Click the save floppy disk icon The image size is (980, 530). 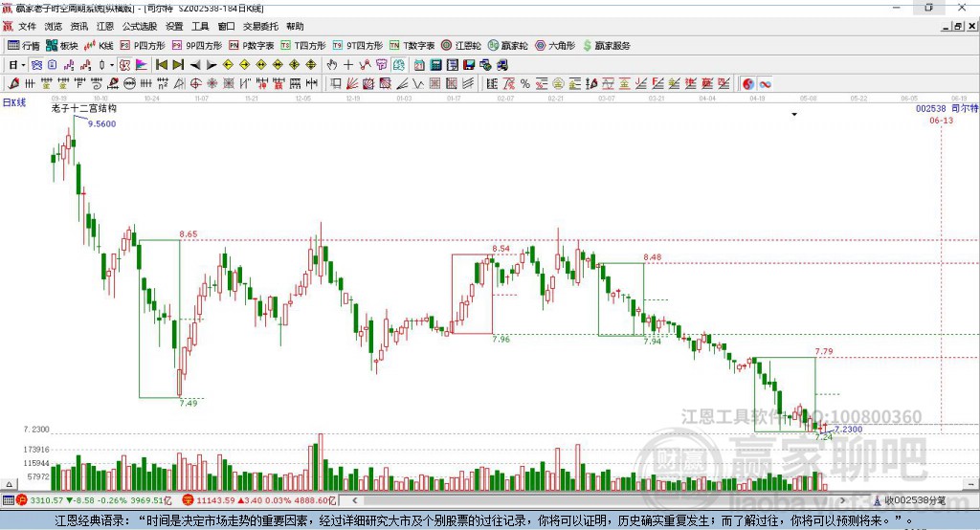[469, 64]
